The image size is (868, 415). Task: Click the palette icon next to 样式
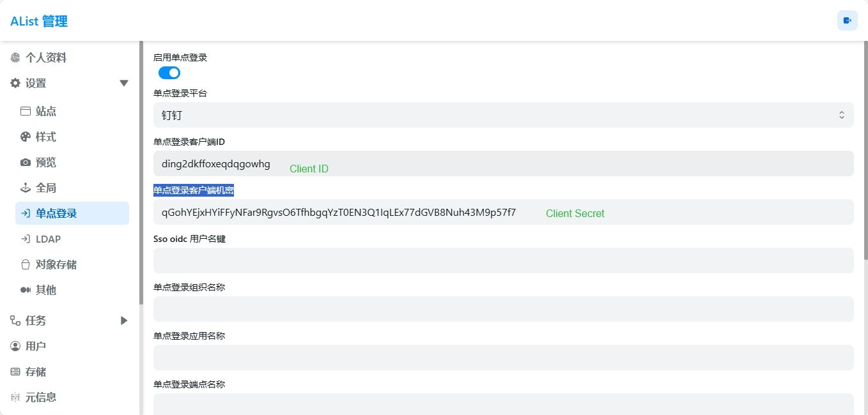(26, 137)
